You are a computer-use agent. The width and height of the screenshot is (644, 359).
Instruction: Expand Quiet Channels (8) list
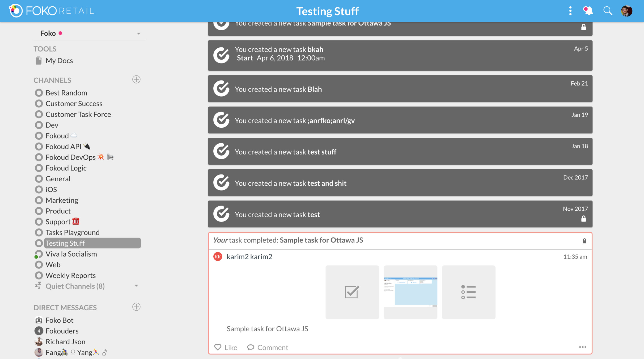pyautogui.click(x=136, y=286)
